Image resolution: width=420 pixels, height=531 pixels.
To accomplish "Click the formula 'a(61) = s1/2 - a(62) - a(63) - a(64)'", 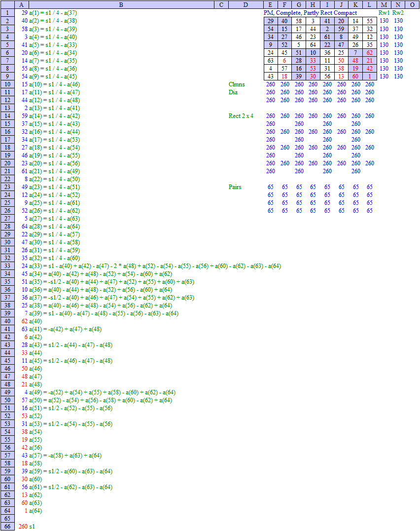I will pos(70,487).
